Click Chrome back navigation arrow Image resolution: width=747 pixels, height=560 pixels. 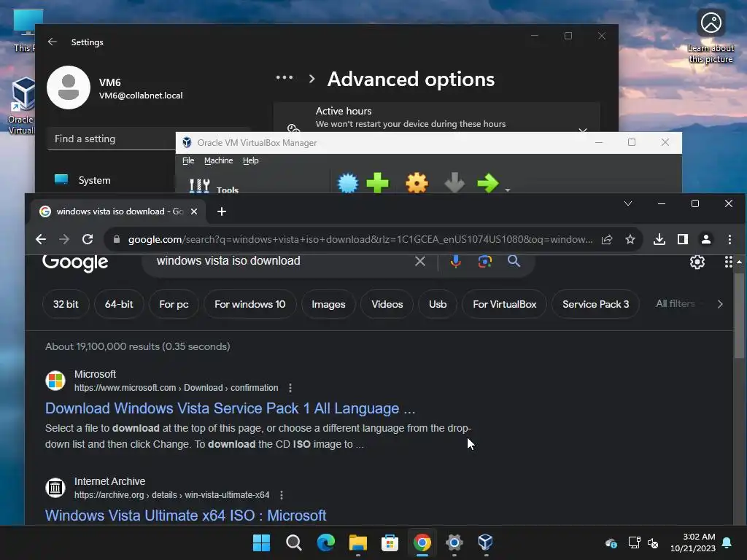(x=41, y=239)
